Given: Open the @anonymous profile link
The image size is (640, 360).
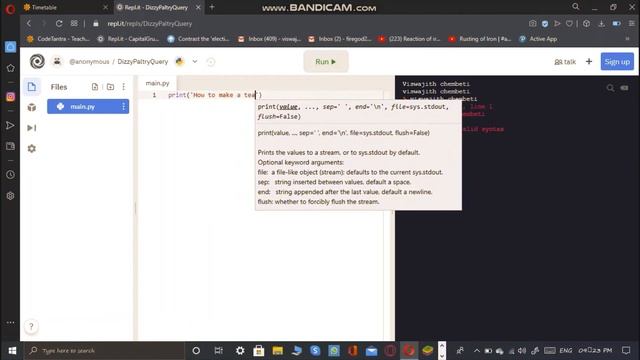Looking at the screenshot, I should pyautogui.click(x=89, y=62).
